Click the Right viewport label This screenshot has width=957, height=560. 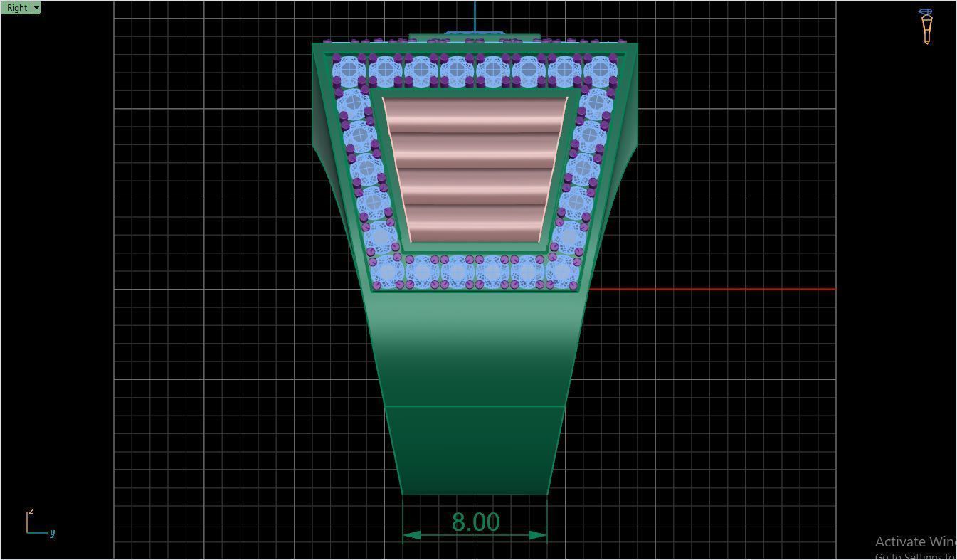click(x=17, y=8)
